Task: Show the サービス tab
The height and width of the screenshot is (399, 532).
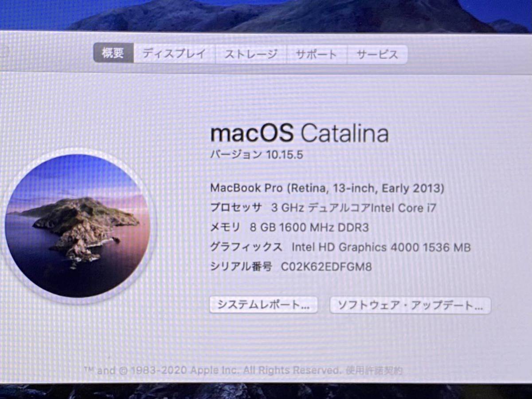Action: (377, 55)
